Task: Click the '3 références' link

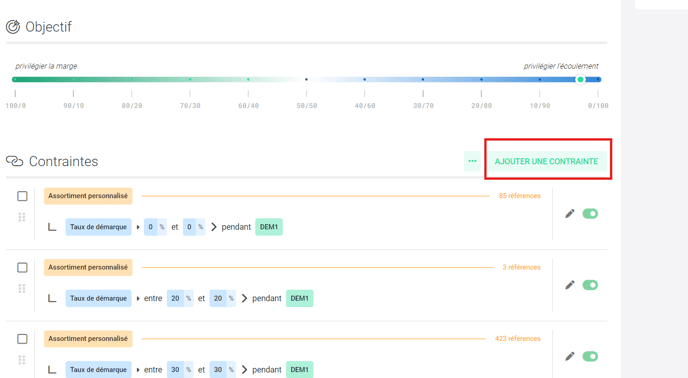Action: 521,267
